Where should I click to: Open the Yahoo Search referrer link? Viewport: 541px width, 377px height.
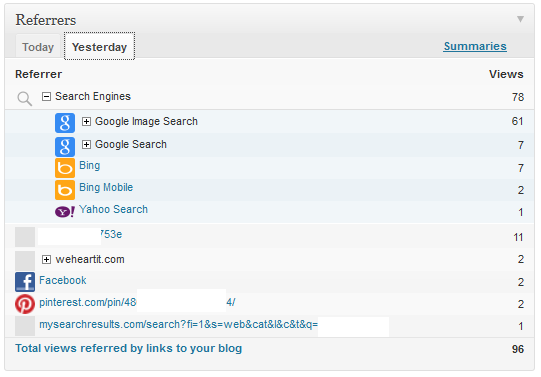[x=114, y=209]
